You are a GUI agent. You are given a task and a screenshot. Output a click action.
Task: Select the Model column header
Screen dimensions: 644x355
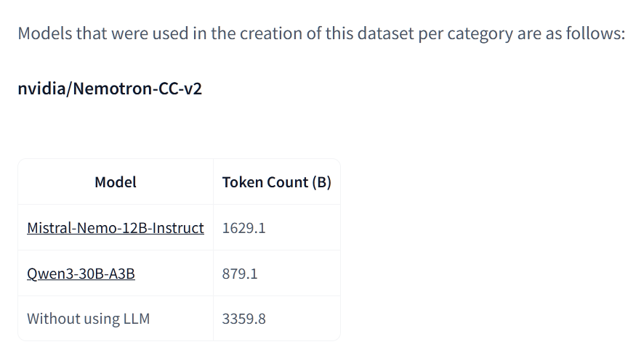(x=116, y=182)
